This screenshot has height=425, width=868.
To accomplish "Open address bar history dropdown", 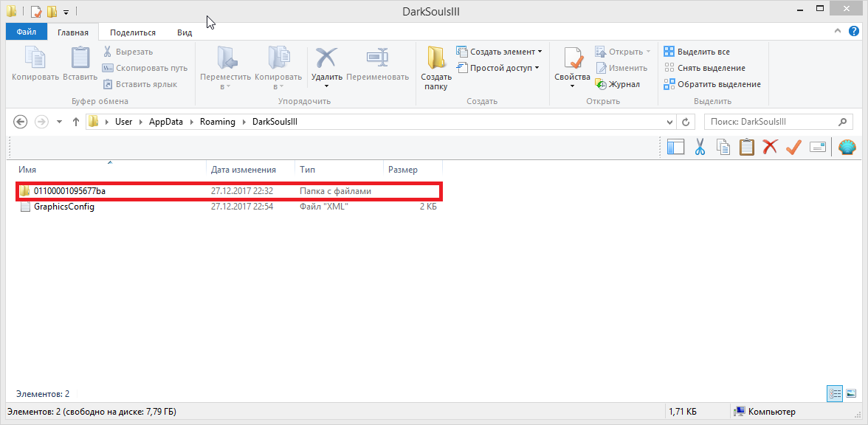I will pyautogui.click(x=670, y=122).
